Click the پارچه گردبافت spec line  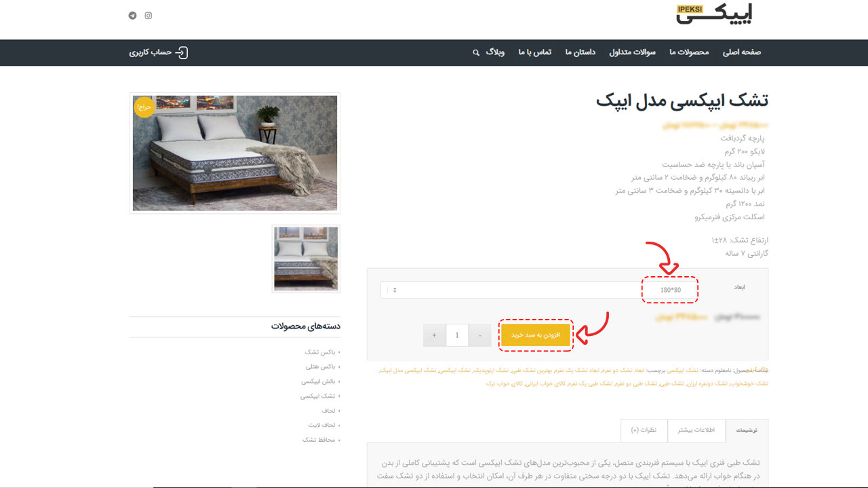coord(742,138)
